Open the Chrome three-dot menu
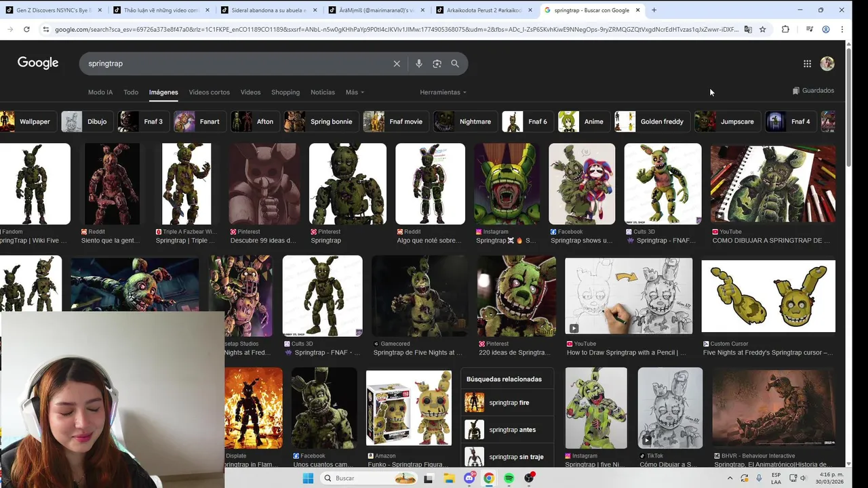868x488 pixels. coord(842,29)
